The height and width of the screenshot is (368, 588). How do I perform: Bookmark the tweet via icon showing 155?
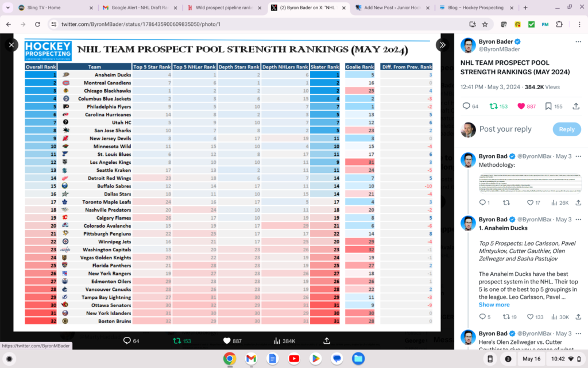coord(548,106)
